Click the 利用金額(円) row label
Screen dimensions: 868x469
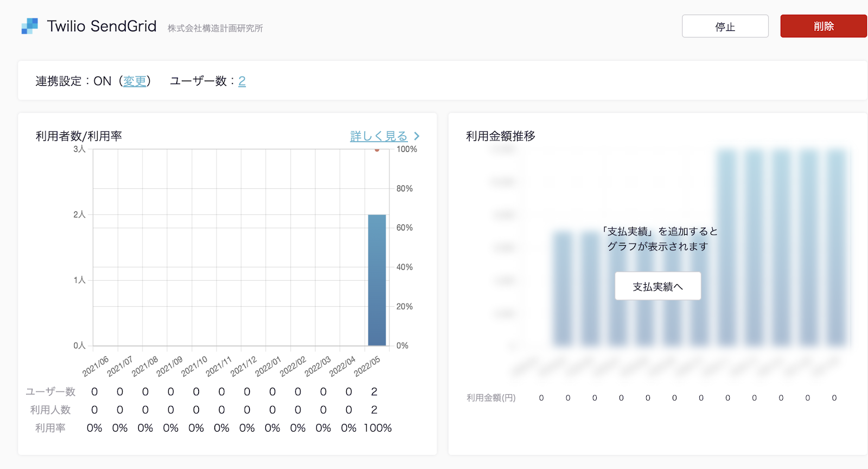491,398
